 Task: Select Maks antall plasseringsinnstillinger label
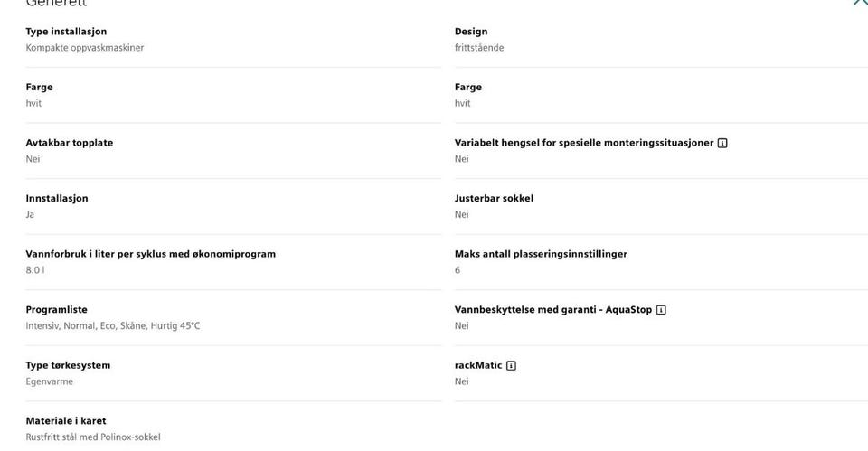coord(541,254)
